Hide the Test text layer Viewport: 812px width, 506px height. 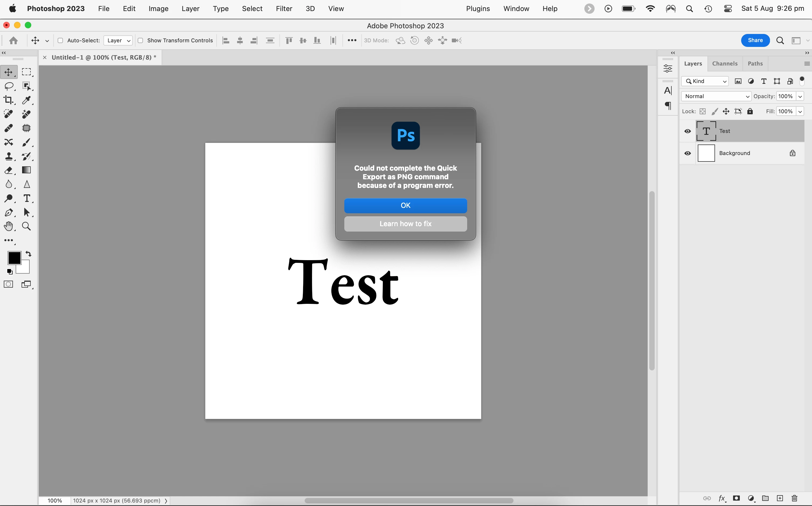688,131
